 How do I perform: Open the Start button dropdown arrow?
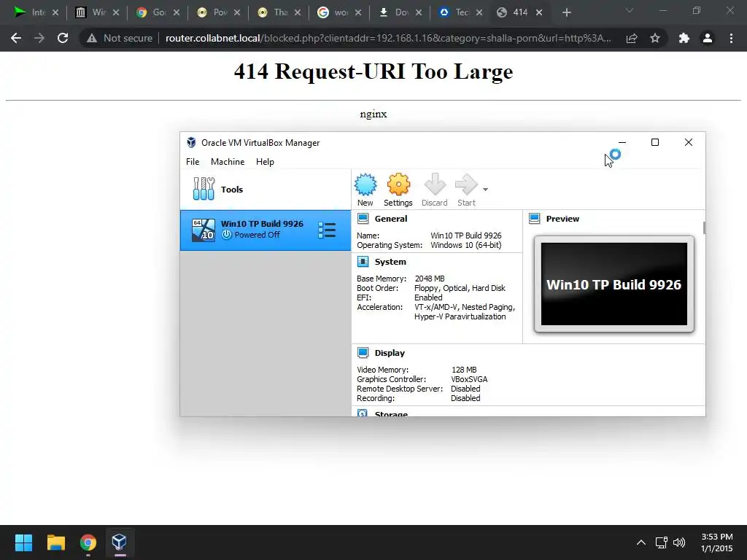[485, 190]
